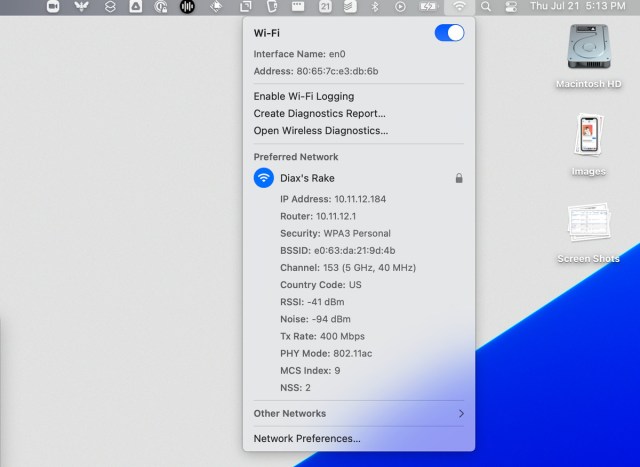Click the Interface Name: en0 line
This screenshot has width=640, height=467.
tap(300, 54)
